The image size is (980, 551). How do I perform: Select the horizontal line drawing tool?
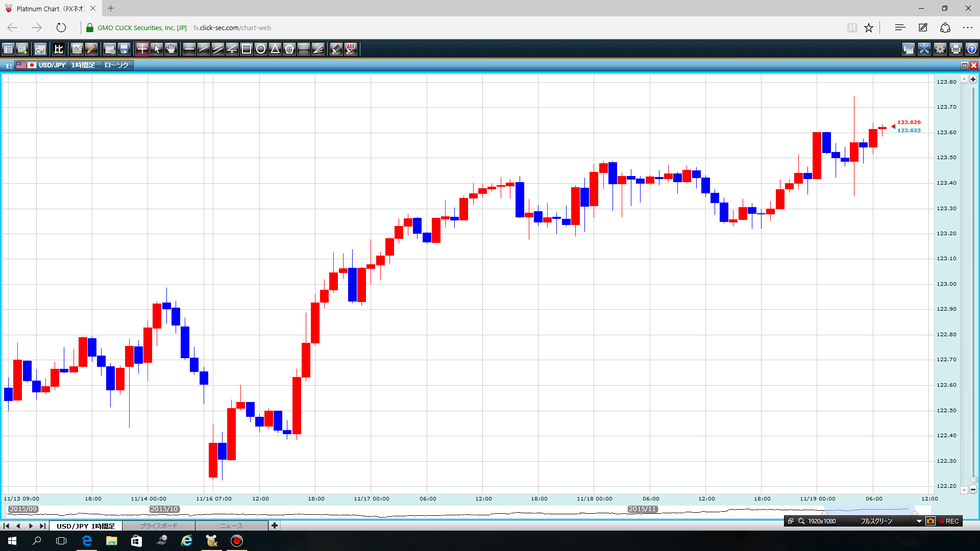[189, 49]
